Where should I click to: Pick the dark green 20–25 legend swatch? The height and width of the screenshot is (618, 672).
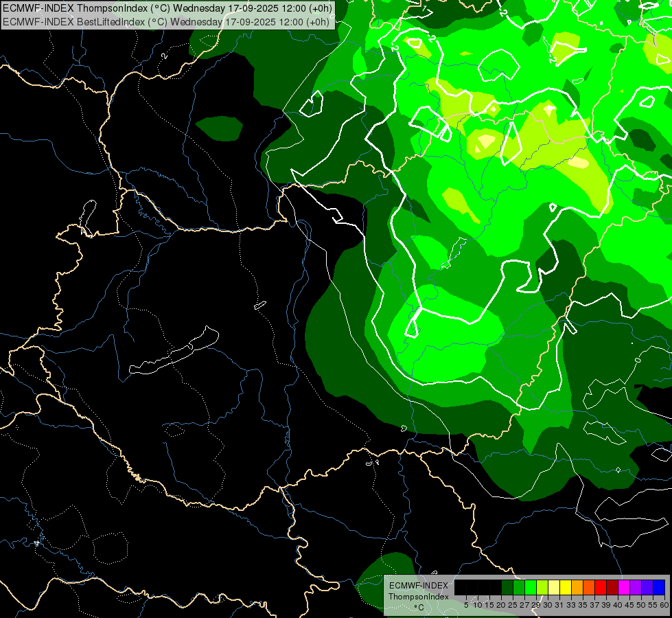[507, 587]
